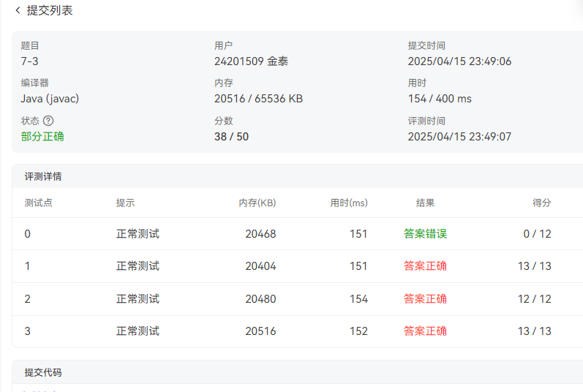Click 答案正确 result in test 3 row
The image size is (583, 392).
[x=425, y=331]
